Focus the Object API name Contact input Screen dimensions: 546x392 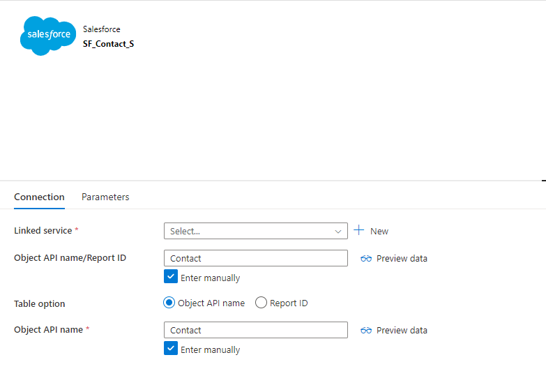click(x=256, y=330)
